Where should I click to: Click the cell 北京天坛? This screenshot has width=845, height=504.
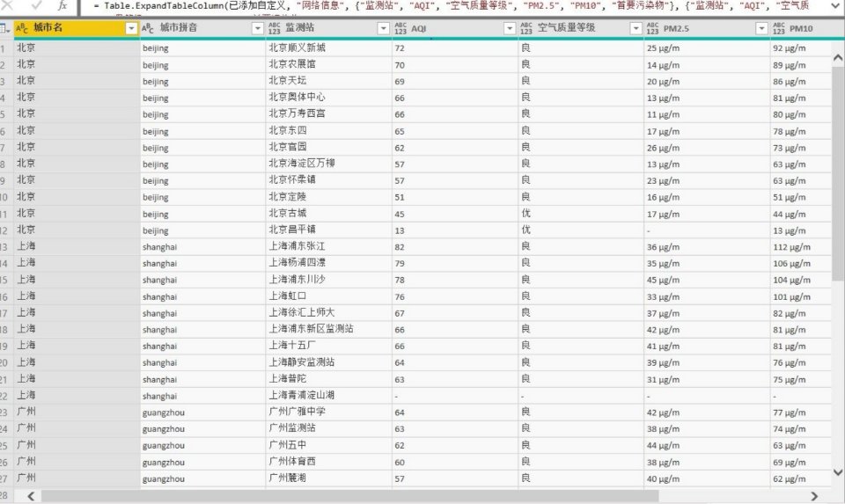pos(328,81)
